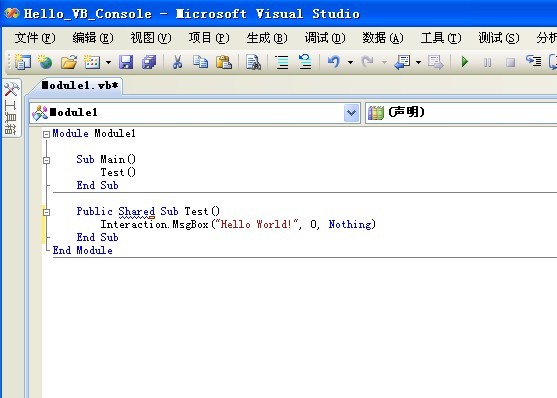Uncomment the selected lines icon
Screen dimensions: 557x398
pyautogui.click(x=305, y=62)
